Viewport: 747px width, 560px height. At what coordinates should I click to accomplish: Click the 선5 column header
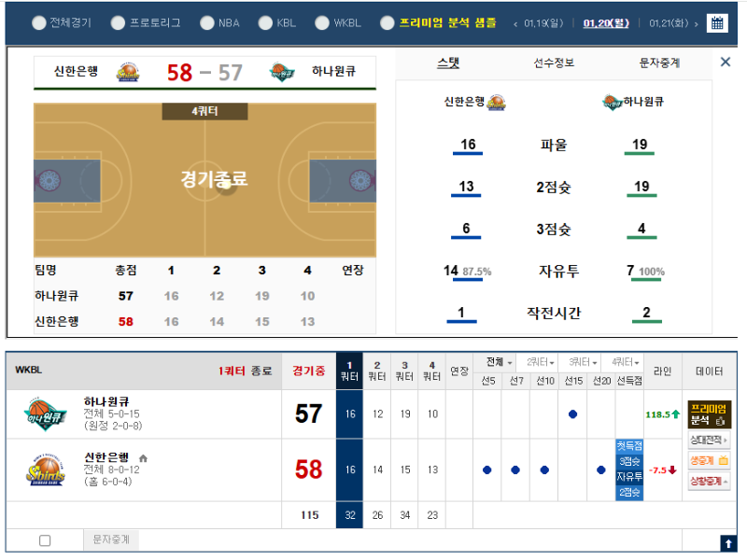point(487,381)
